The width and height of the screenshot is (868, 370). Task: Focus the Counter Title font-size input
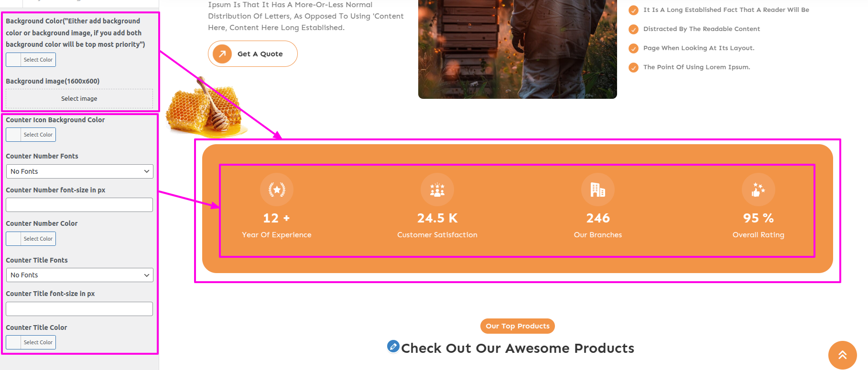tap(79, 309)
